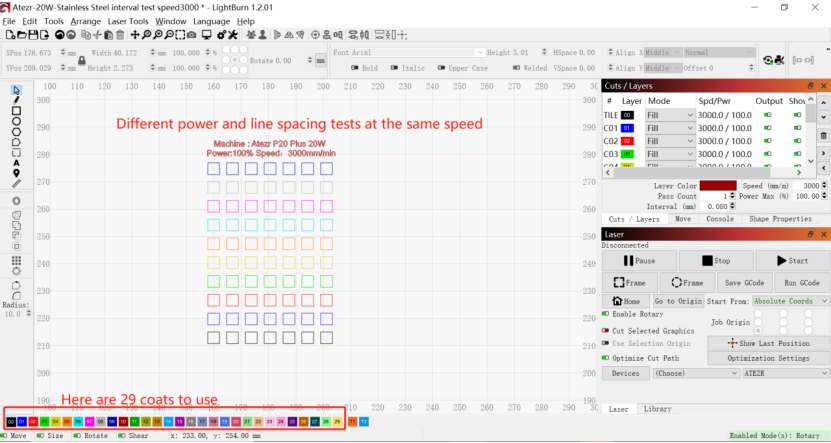Screen dimensions: 831x443
Task: Click the Open file folder icon
Action: click(22, 35)
